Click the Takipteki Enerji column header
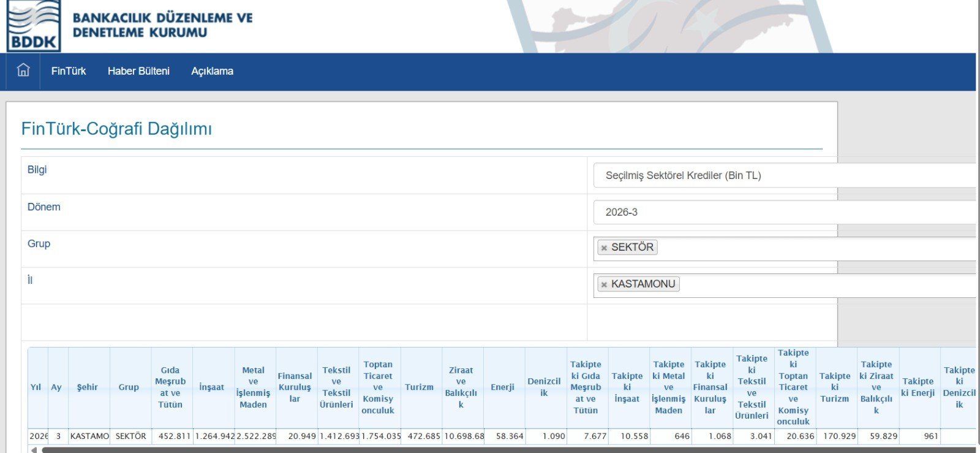980x453 pixels. 920,387
